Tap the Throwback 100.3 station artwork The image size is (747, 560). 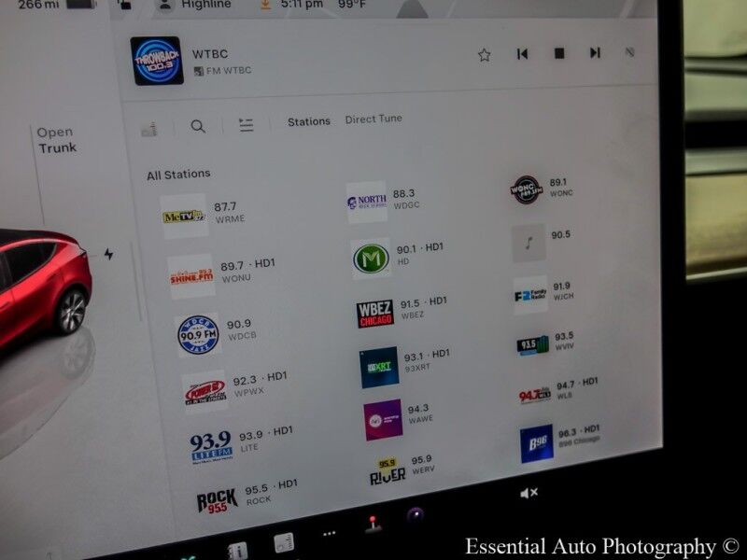point(157,61)
